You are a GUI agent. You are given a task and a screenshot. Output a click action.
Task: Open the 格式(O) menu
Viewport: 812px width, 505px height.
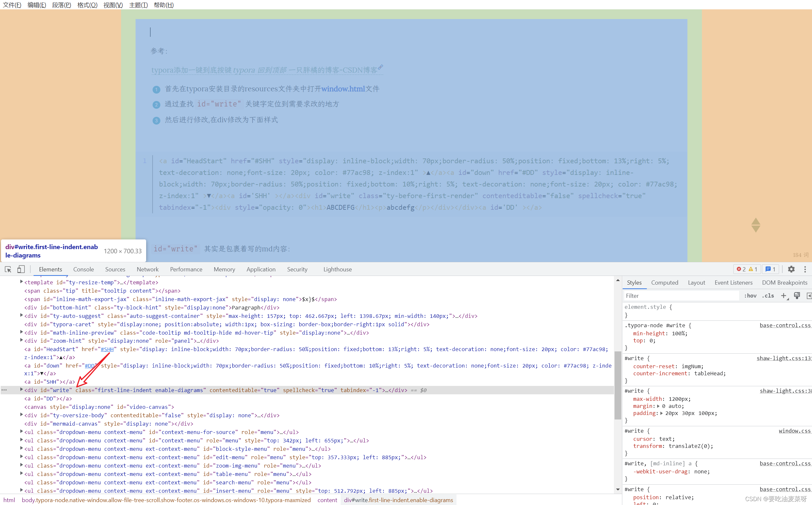click(x=87, y=5)
